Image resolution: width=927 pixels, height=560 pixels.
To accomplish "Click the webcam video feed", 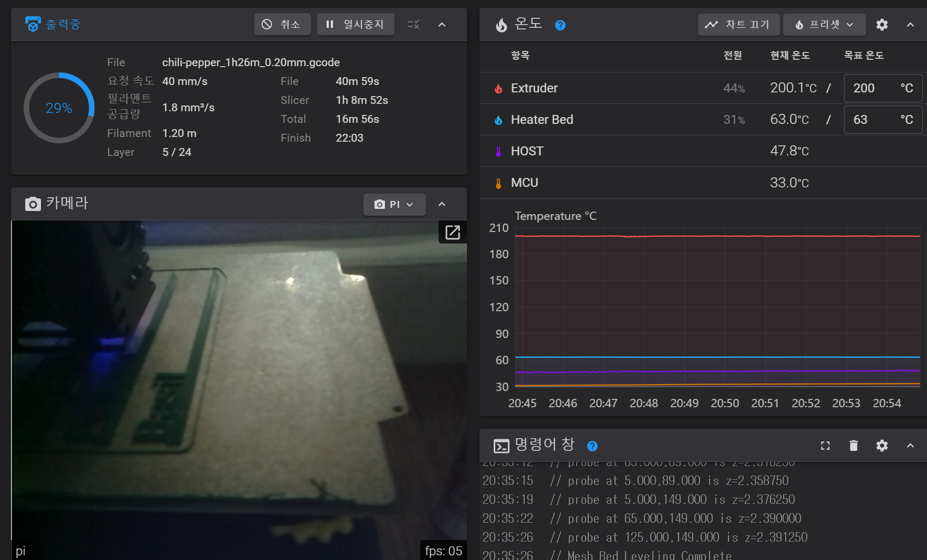I will (x=239, y=390).
